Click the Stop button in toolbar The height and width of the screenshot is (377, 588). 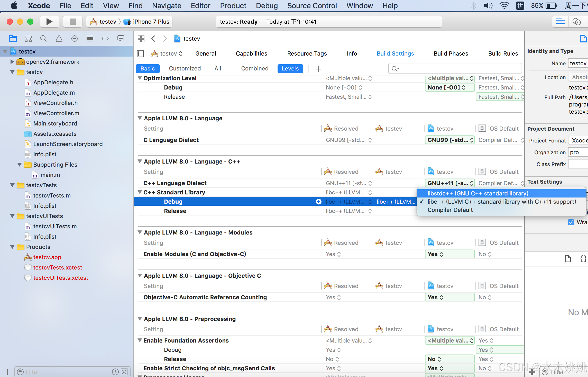(73, 22)
